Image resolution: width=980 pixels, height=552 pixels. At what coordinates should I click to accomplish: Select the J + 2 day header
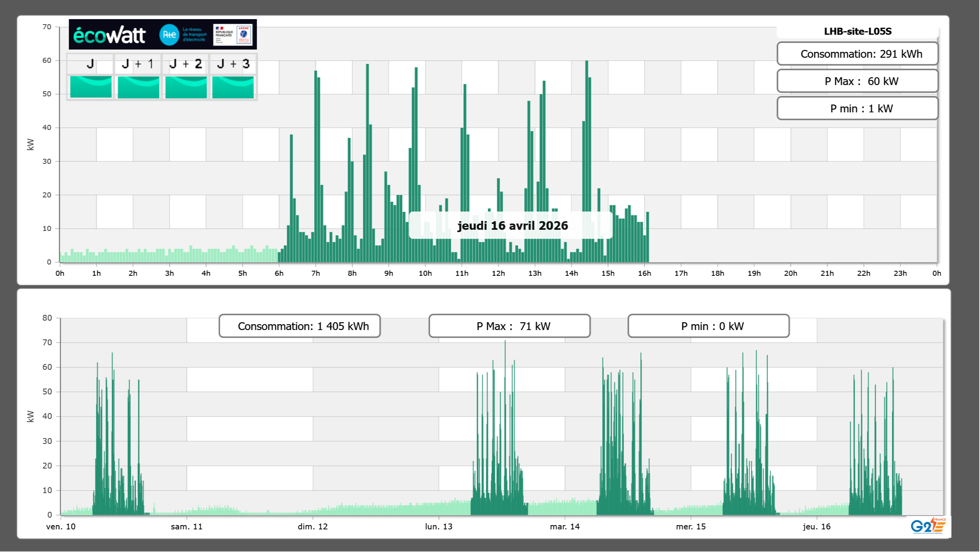pos(186,64)
